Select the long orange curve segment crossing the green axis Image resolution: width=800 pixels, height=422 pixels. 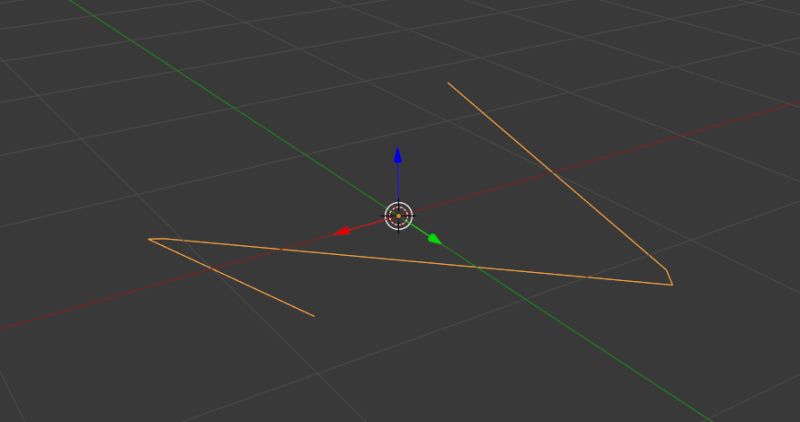410,261
